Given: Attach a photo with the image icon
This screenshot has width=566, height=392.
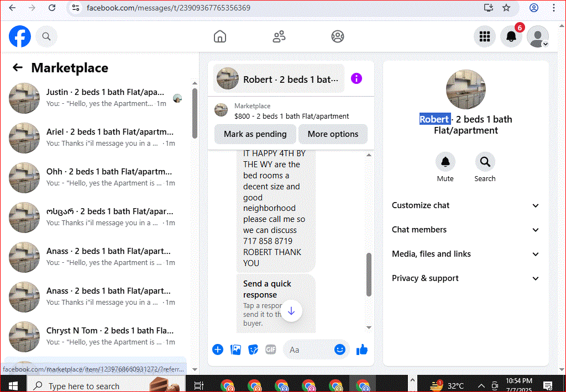Looking at the screenshot, I should [235, 349].
